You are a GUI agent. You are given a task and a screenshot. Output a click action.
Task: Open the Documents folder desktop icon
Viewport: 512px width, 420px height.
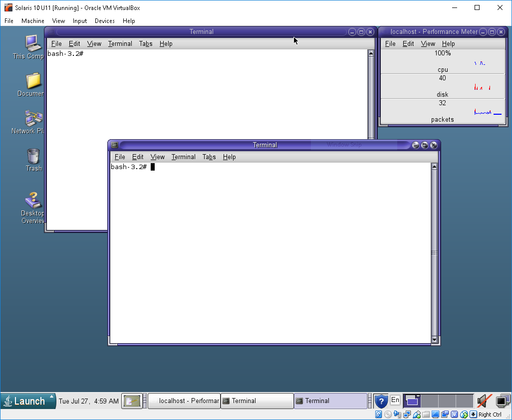[31, 85]
